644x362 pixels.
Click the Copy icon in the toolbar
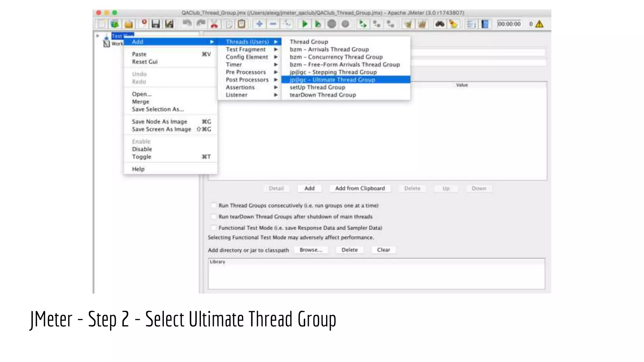click(229, 24)
